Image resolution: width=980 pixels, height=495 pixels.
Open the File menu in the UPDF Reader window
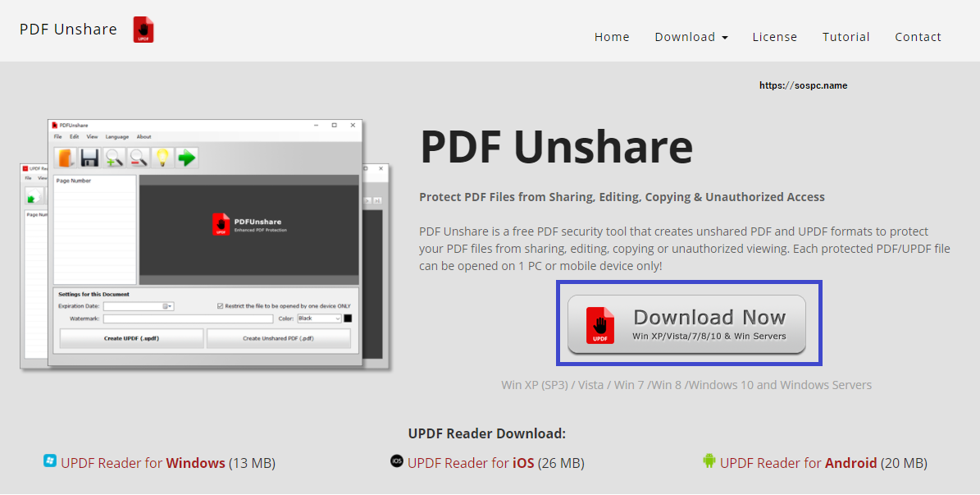[28, 178]
